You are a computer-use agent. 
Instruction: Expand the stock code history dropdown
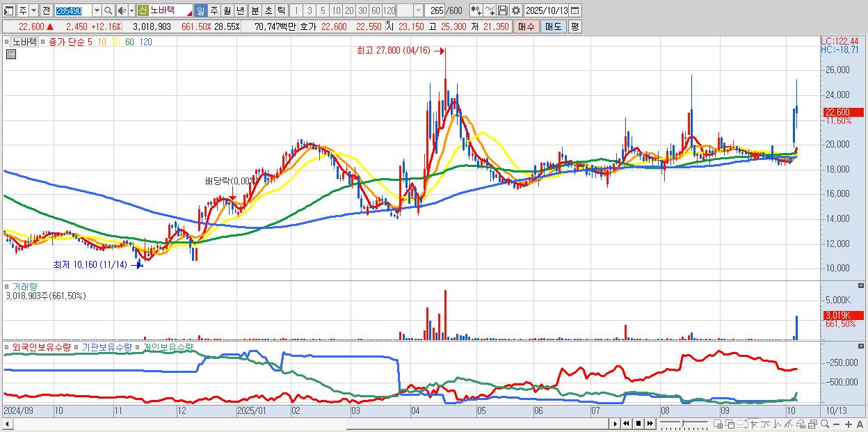97,10
